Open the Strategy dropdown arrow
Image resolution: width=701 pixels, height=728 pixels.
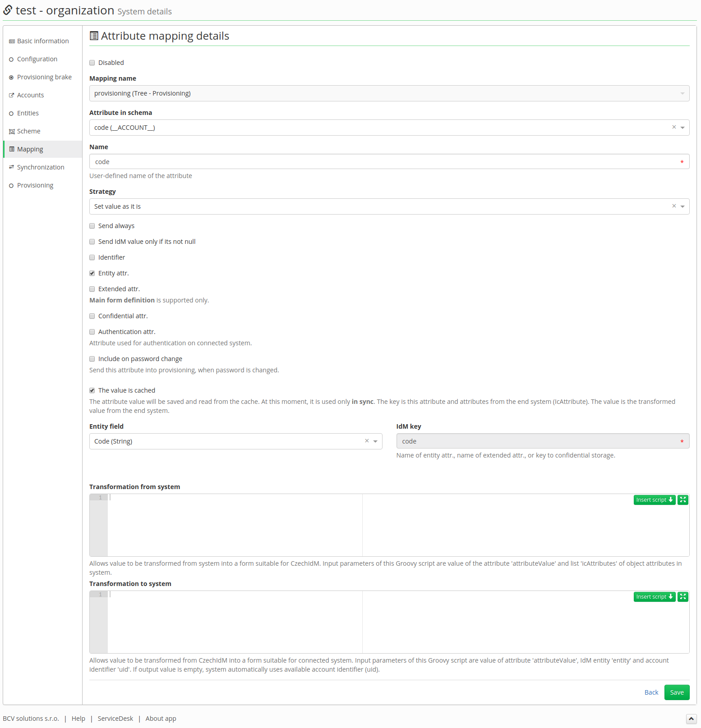pos(683,206)
